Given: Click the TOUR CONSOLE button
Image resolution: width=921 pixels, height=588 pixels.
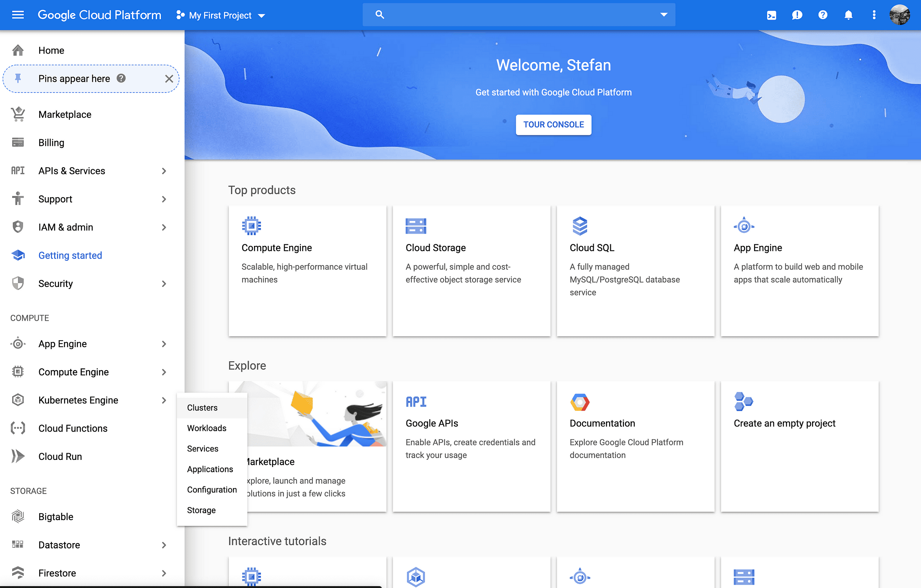Looking at the screenshot, I should click(553, 125).
